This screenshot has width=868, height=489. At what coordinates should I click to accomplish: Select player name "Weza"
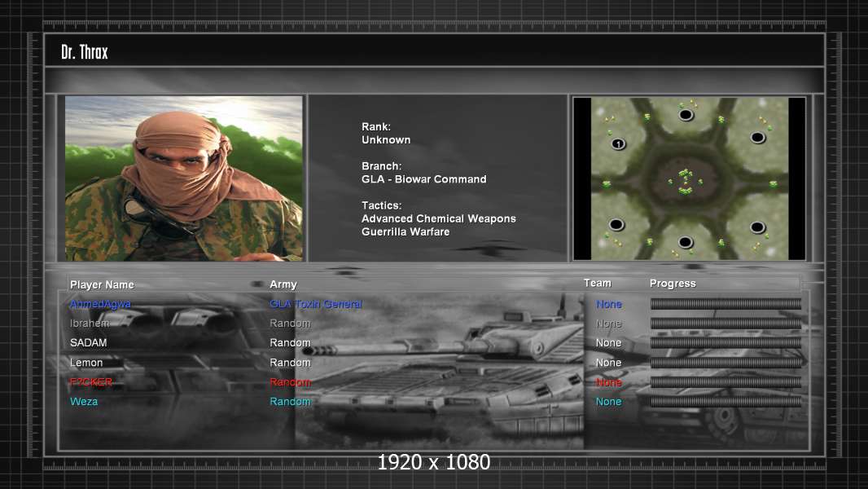click(x=84, y=402)
